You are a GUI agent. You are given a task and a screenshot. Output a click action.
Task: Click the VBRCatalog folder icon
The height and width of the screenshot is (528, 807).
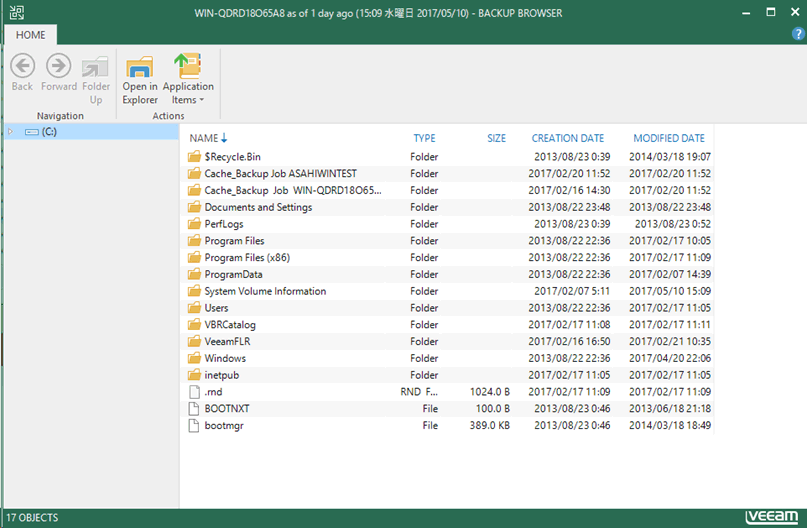tap(194, 325)
